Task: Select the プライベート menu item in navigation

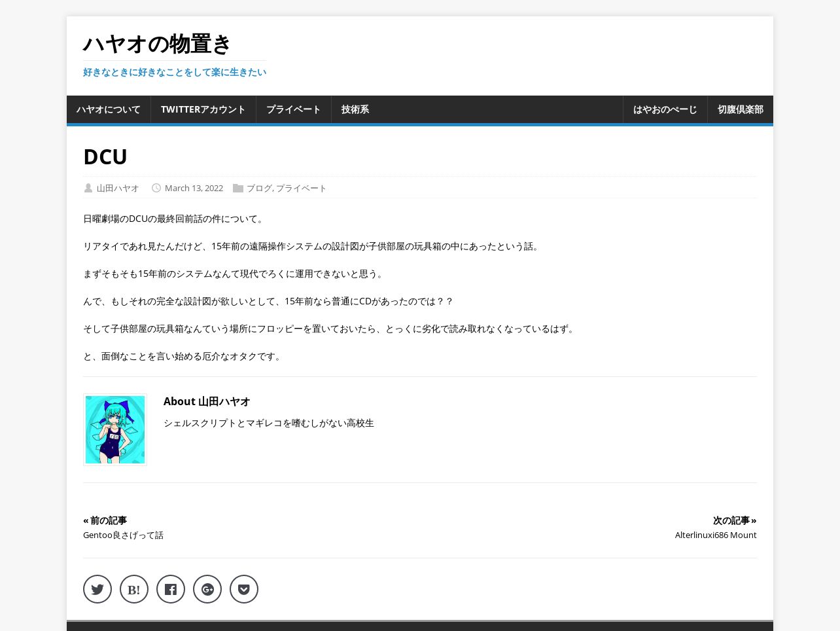Action: [294, 109]
